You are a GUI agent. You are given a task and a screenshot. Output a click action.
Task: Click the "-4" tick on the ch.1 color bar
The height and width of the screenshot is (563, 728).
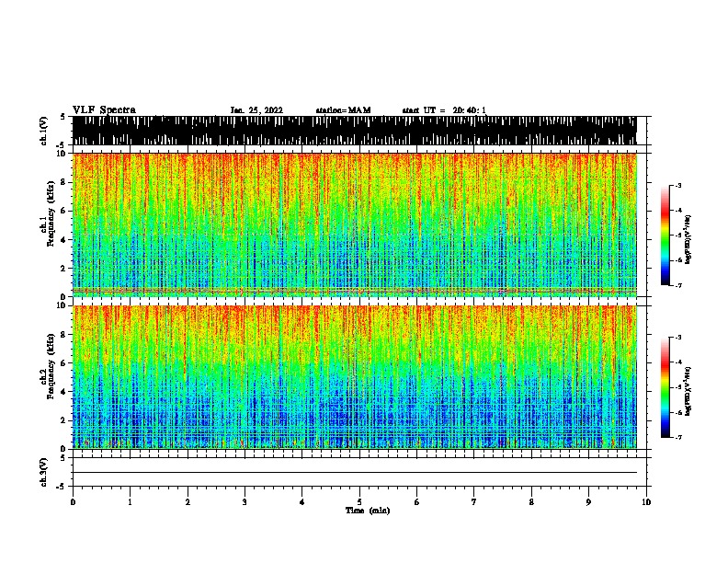[678, 211]
